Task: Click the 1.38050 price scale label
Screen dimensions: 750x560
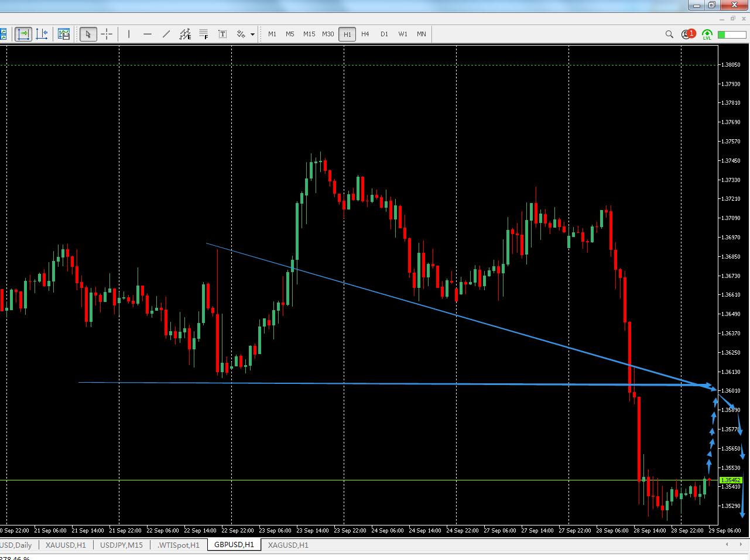Action: (731, 65)
